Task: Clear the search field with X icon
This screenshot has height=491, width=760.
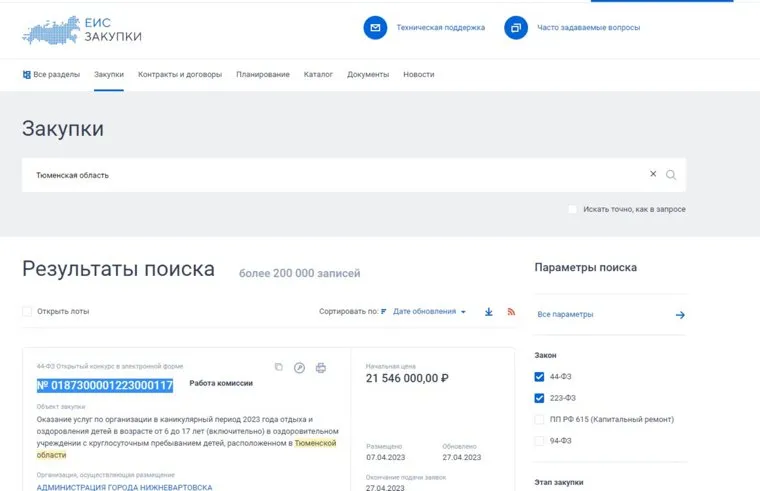Action: tap(653, 174)
